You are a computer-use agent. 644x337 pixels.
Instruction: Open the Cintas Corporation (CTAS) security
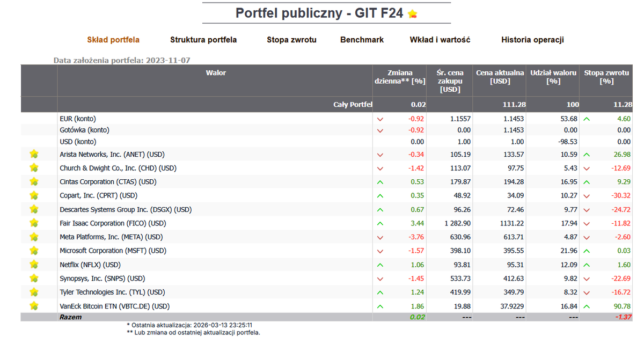(x=108, y=181)
